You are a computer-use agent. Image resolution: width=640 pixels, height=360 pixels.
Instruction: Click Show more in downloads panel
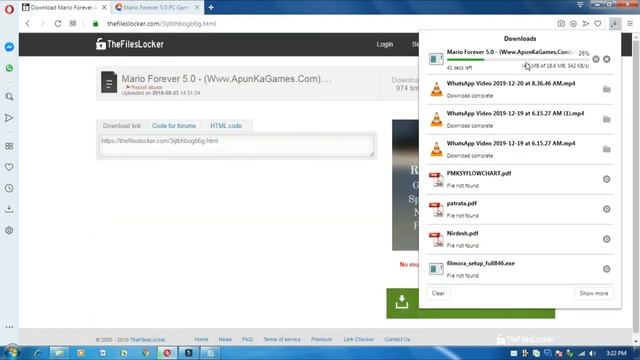click(594, 293)
